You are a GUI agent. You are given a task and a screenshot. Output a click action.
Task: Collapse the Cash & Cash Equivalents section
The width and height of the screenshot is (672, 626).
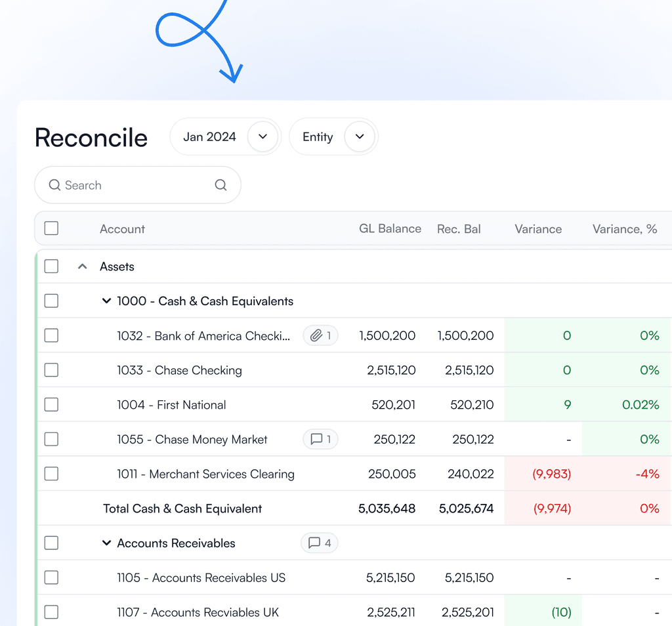(106, 301)
